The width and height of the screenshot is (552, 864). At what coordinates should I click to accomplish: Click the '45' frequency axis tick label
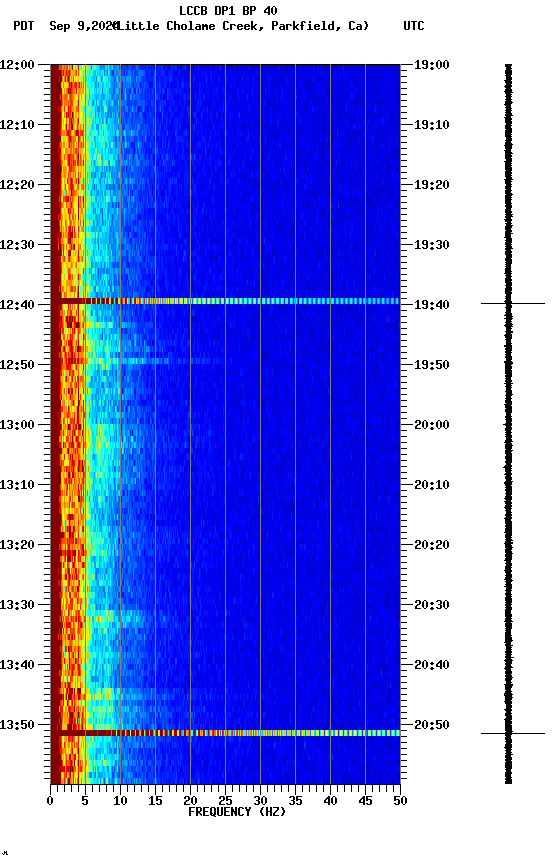365,801
